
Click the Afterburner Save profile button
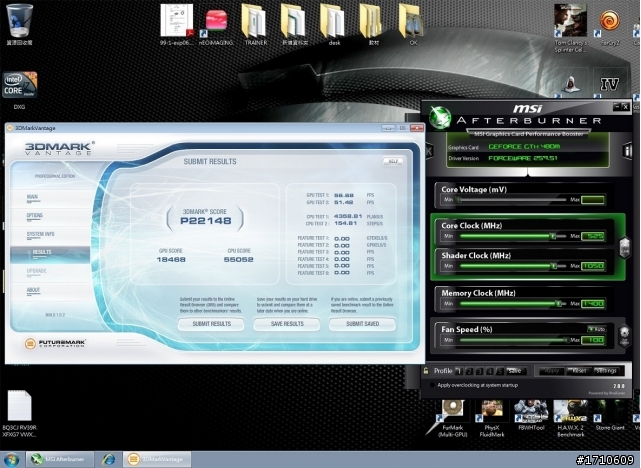click(514, 371)
